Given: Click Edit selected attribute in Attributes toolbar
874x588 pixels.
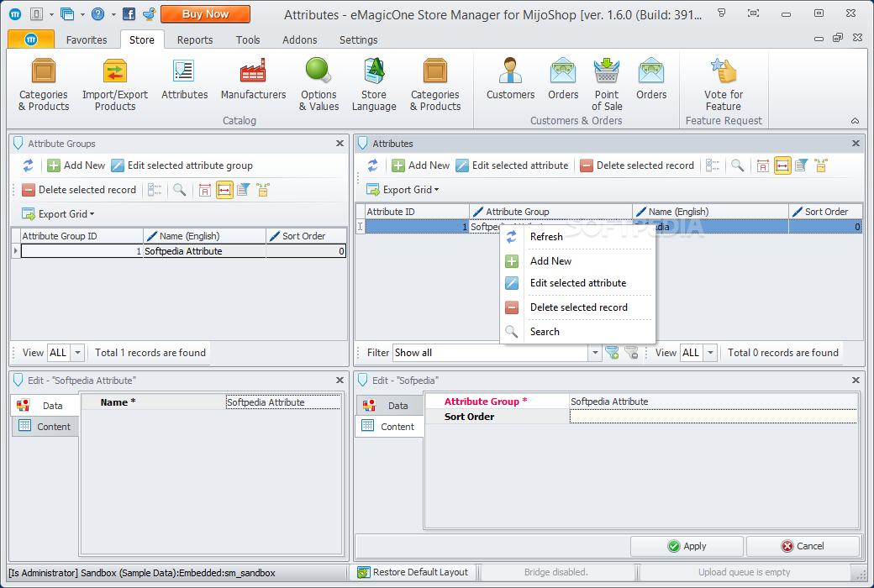Looking at the screenshot, I should [x=513, y=165].
